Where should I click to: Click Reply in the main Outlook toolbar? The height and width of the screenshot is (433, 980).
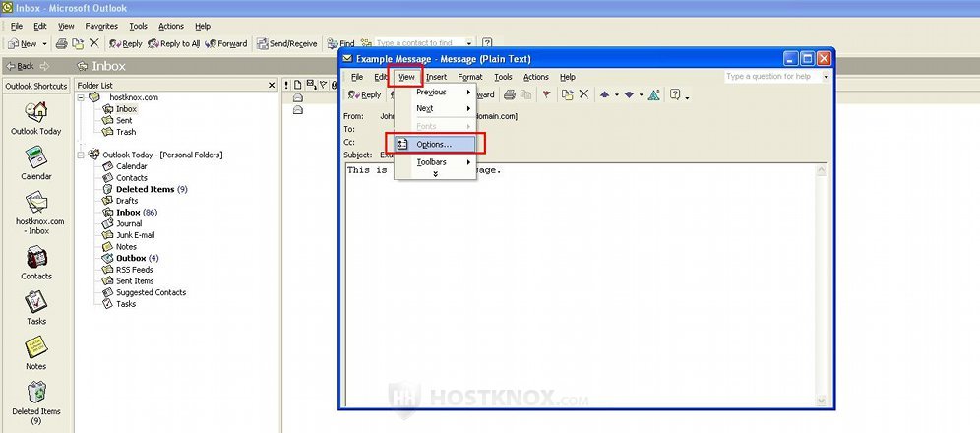[x=126, y=43]
